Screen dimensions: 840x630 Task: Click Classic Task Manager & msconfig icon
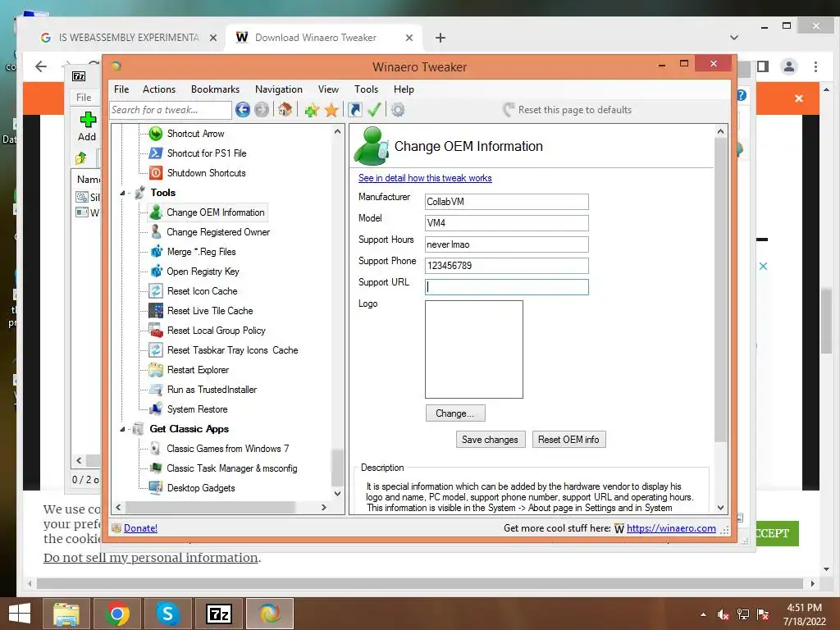[156, 468]
